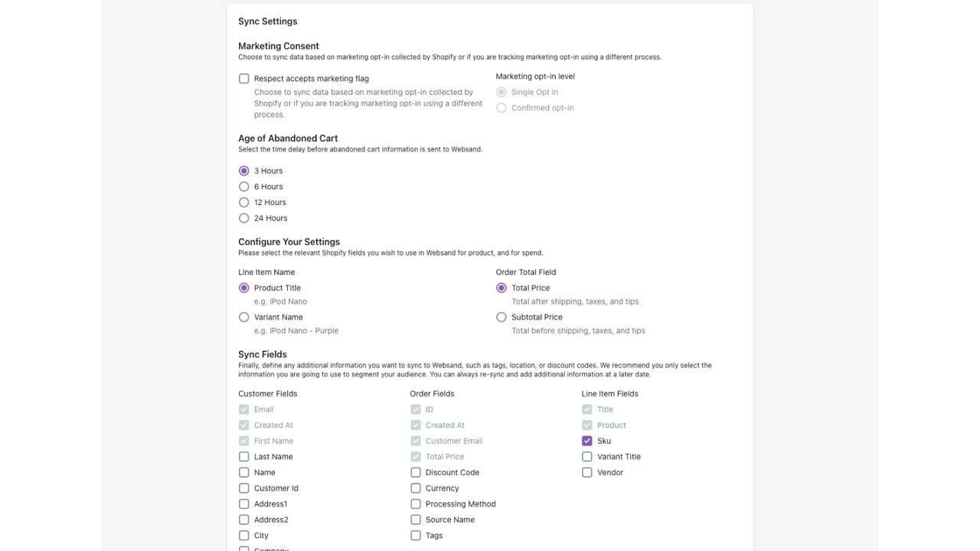Check the Currency order field
980x551 pixels.
point(416,487)
